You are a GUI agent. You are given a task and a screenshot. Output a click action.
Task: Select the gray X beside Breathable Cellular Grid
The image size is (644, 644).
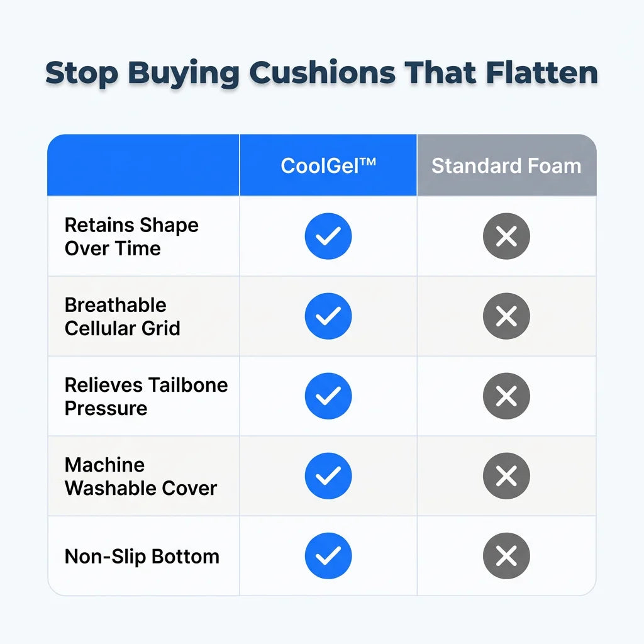tap(506, 316)
